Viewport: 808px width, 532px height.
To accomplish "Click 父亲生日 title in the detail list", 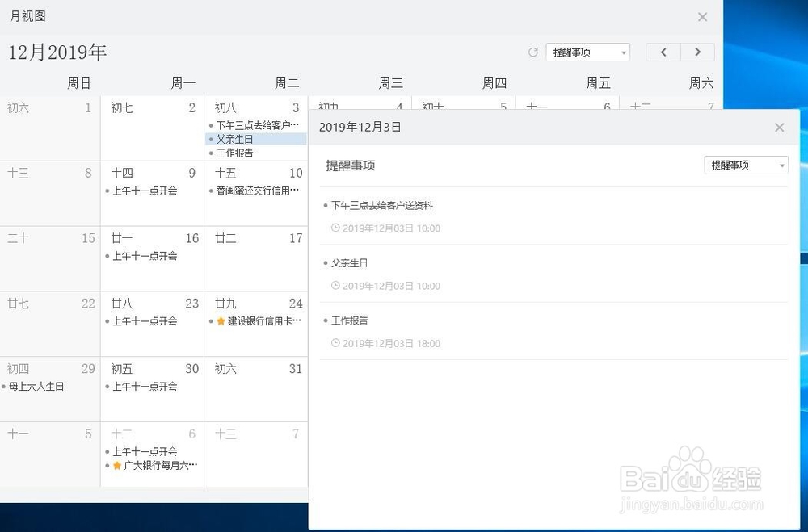I will click(x=349, y=263).
